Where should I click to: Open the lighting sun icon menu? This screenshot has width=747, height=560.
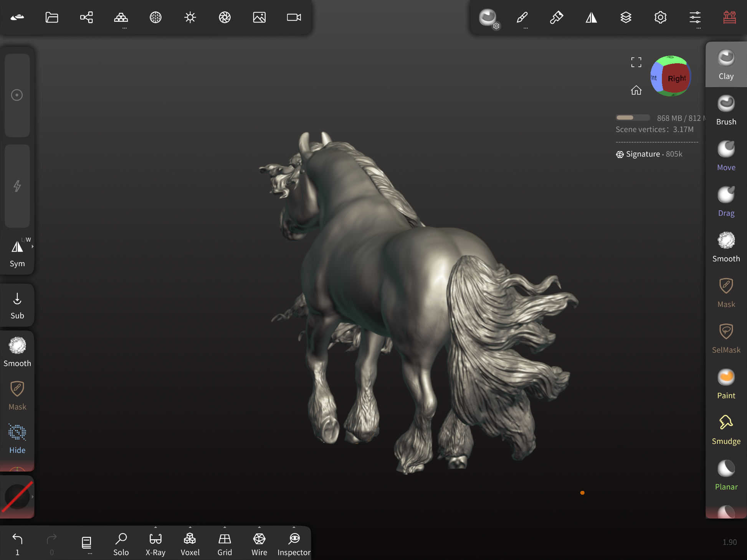click(x=190, y=17)
